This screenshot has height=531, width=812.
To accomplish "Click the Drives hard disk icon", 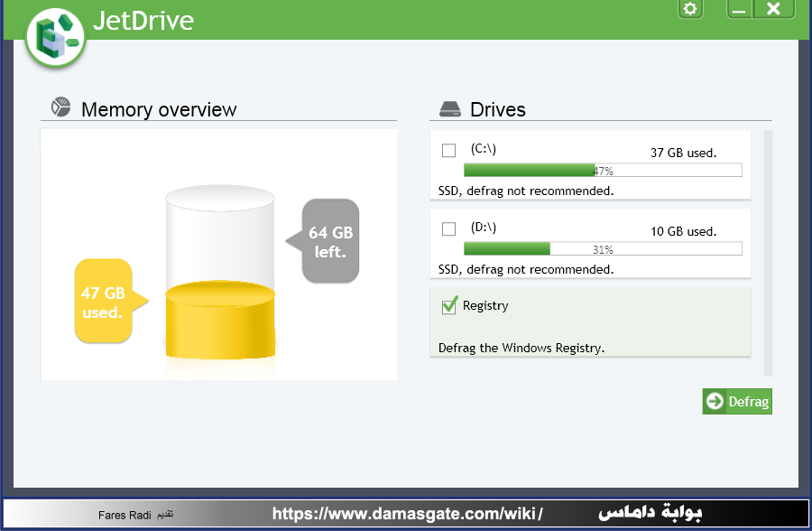I will point(449,109).
